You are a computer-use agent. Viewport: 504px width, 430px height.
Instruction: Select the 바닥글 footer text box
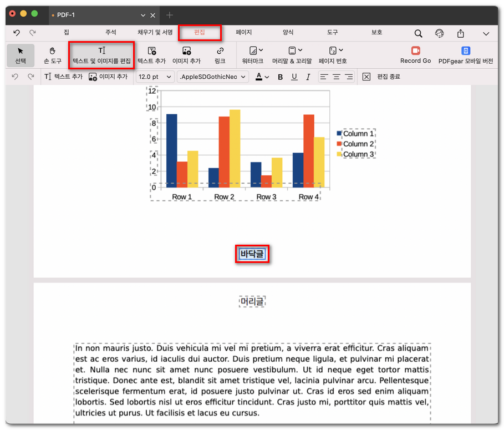click(x=252, y=254)
